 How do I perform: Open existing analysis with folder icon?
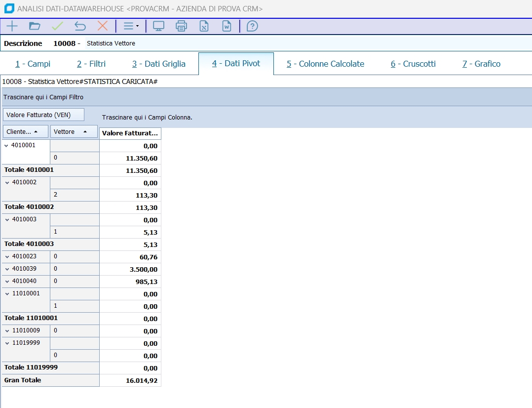(35, 26)
